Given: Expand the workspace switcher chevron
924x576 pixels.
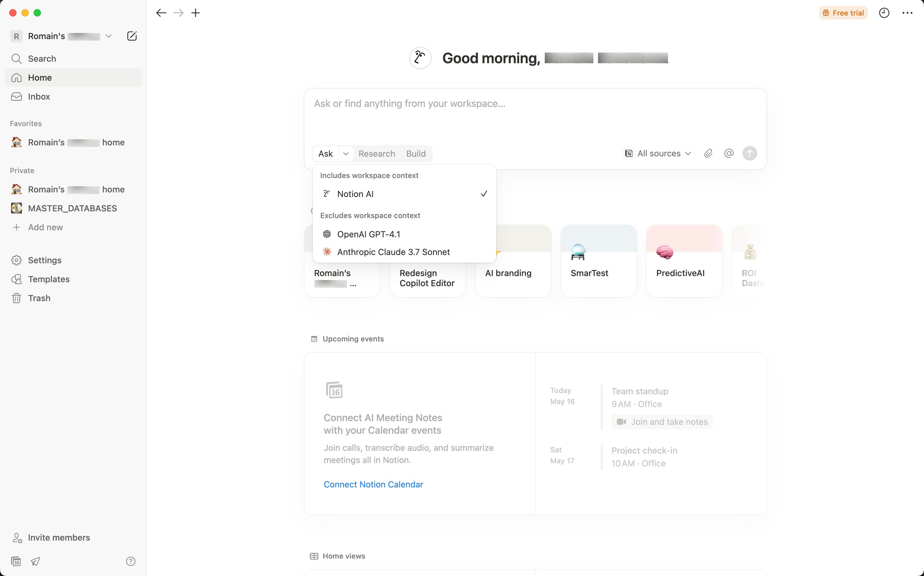Looking at the screenshot, I should (108, 36).
